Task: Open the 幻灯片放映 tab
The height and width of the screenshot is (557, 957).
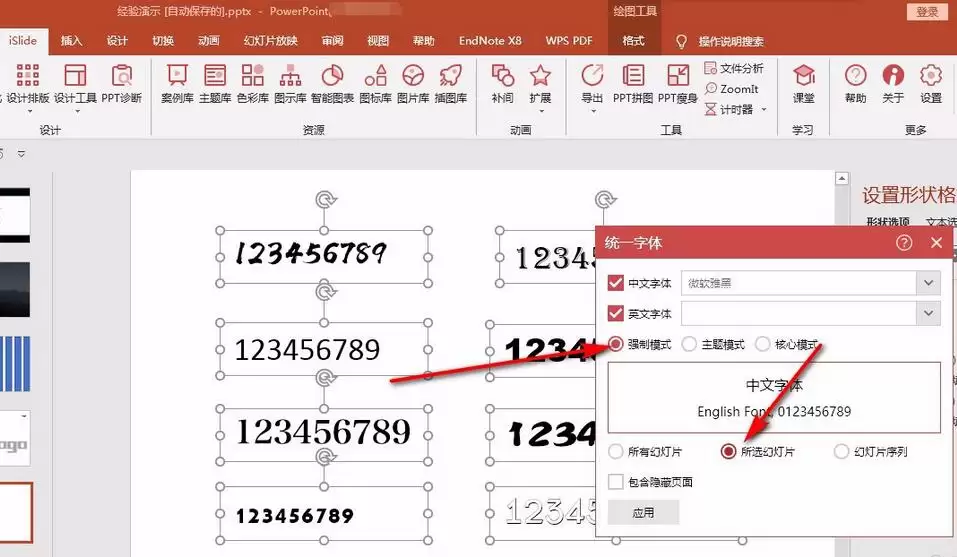Action: tap(270, 41)
